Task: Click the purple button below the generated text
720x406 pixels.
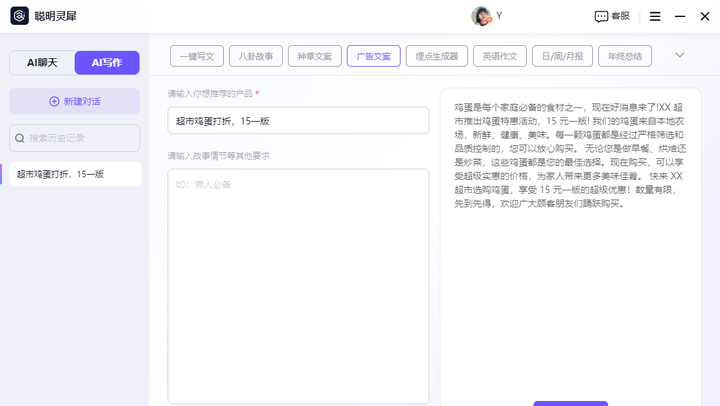Action: coord(571,403)
